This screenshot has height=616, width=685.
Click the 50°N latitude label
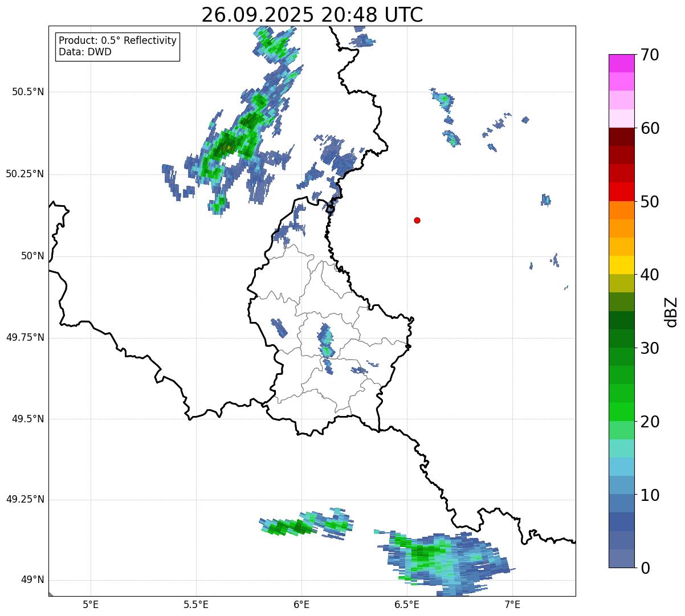[32, 256]
